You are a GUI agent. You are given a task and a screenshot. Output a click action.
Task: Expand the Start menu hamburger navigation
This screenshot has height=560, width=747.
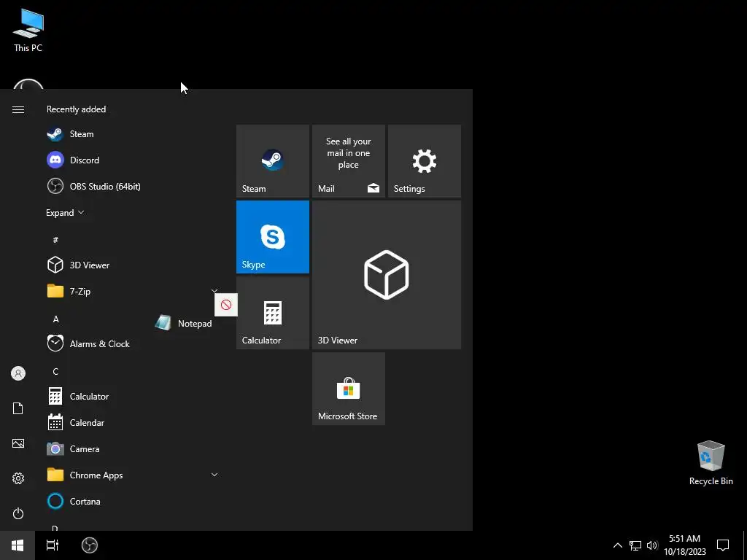pos(18,109)
